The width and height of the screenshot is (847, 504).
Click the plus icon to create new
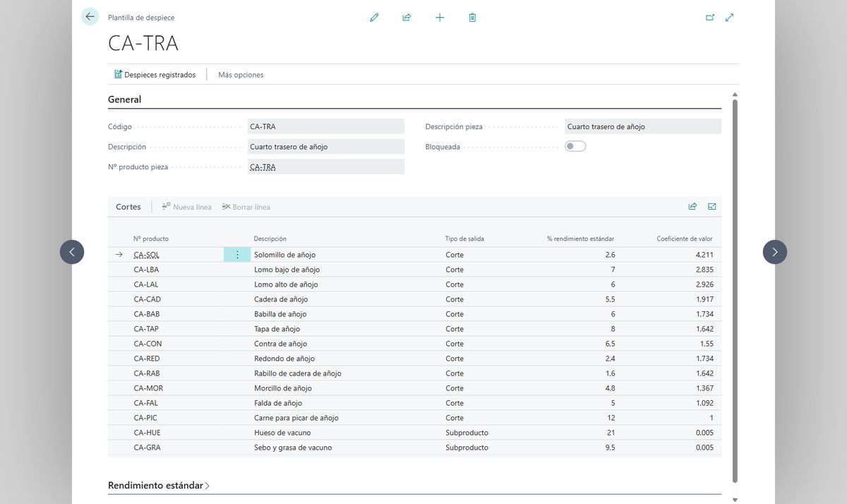pyautogui.click(x=440, y=18)
